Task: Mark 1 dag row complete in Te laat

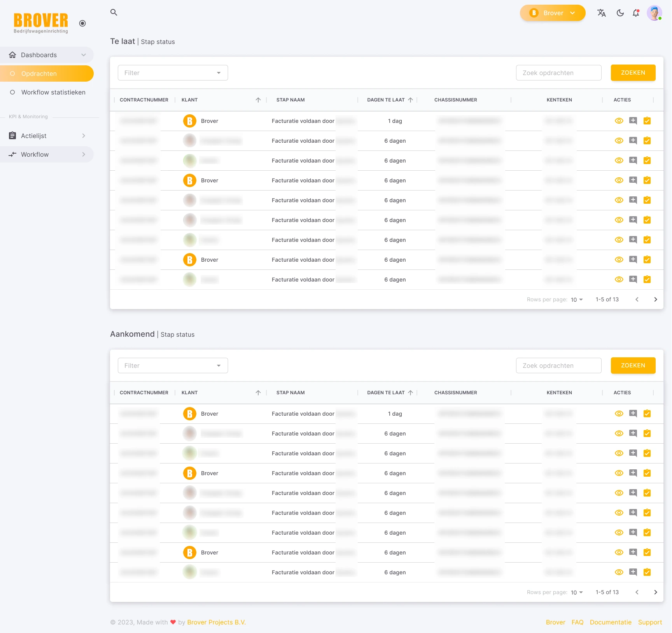Action: (x=647, y=121)
